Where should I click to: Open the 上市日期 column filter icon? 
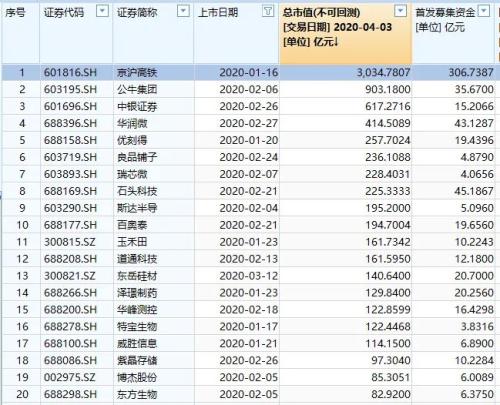[268, 12]
